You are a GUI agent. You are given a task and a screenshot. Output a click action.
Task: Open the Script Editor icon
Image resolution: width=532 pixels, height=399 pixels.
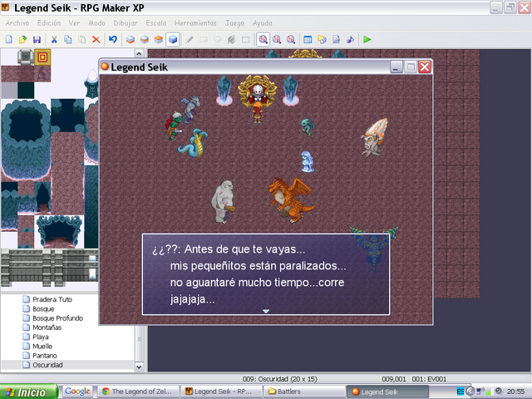coord(336,39)
